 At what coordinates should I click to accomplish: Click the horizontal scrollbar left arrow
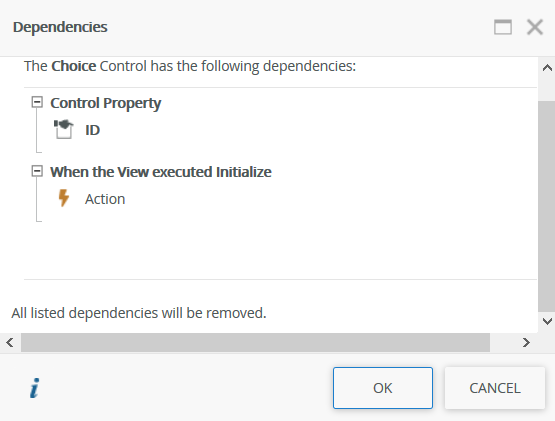pos(10,342)
